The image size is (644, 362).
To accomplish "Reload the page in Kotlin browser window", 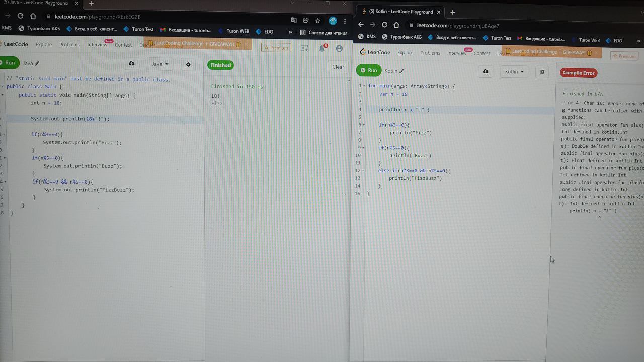I will tap(385, 25).
